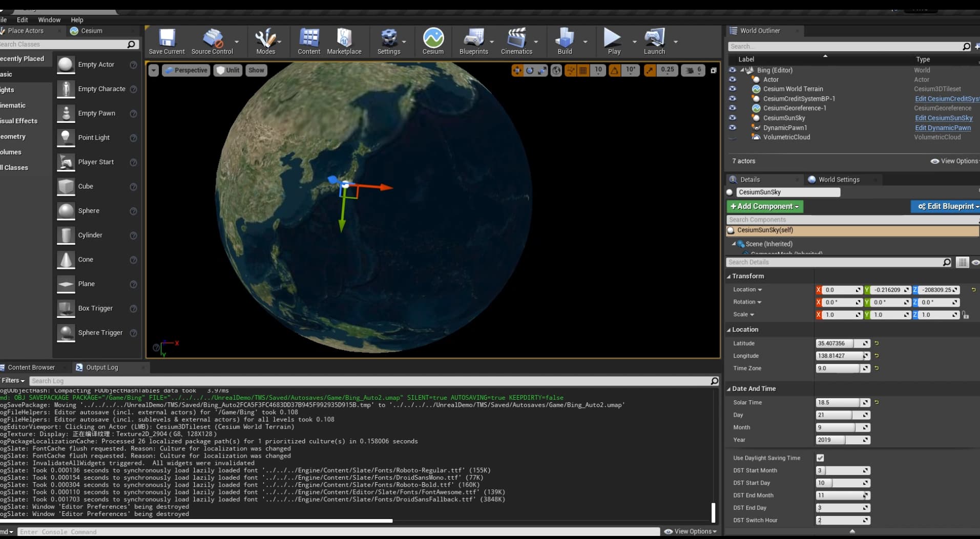Viewport: 980px width, 539px height.
Task: Uncheck Use Daylight Saving Time checkbox
Action: pos(820,458)
